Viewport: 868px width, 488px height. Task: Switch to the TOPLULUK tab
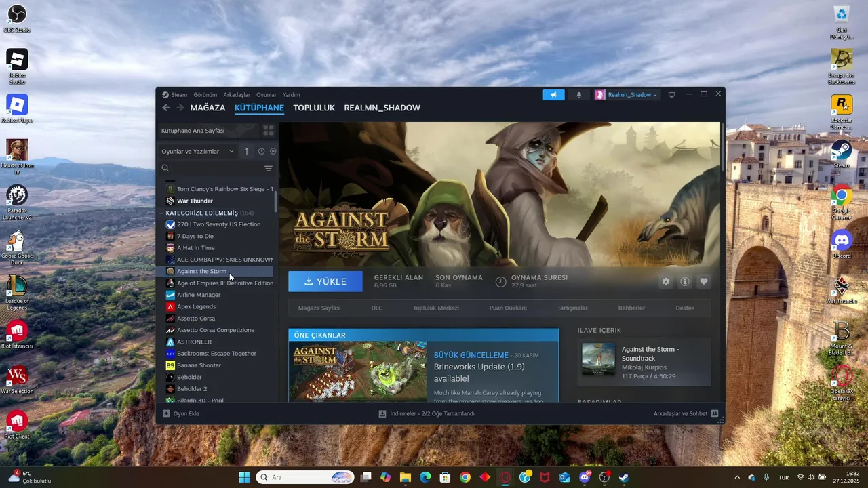pyautogui.click(x=314, y=108)
